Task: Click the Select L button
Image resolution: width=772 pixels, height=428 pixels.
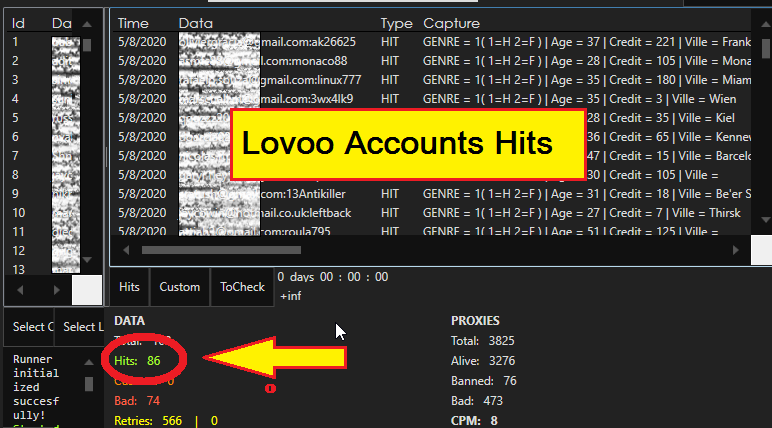Action: pyautogui.click(x=79, y=327)
